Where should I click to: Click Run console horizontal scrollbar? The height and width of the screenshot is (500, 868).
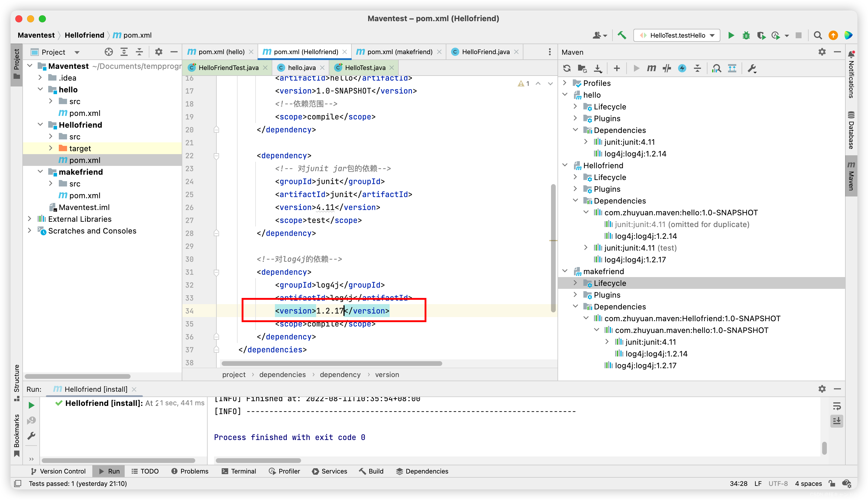click(x=258, y=460)
